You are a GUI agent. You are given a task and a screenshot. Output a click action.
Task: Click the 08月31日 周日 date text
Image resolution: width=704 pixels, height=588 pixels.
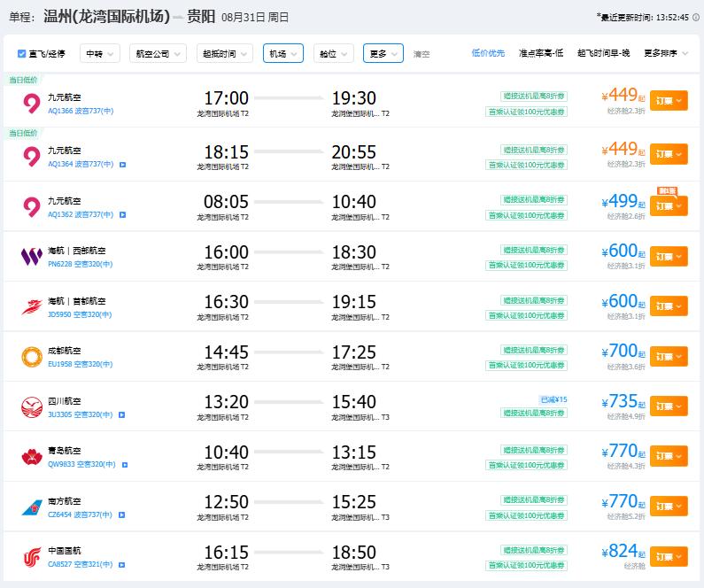click(255, 18)
